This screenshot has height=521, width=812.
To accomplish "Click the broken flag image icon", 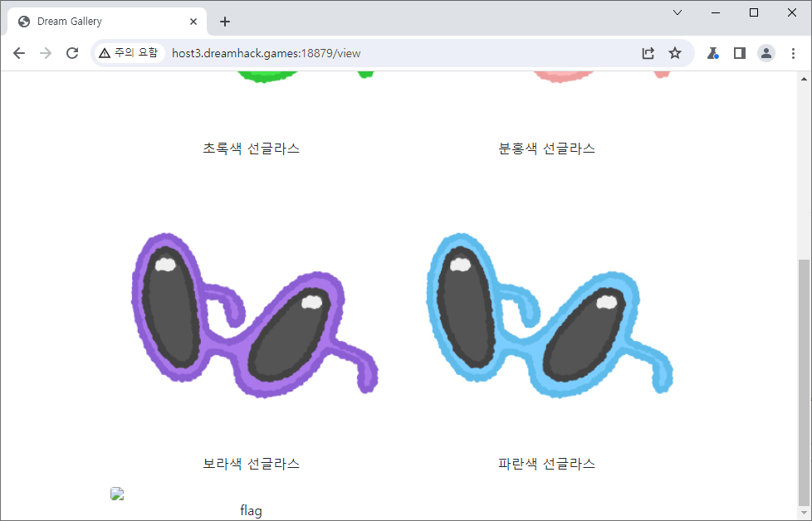I will click(117, 494).
